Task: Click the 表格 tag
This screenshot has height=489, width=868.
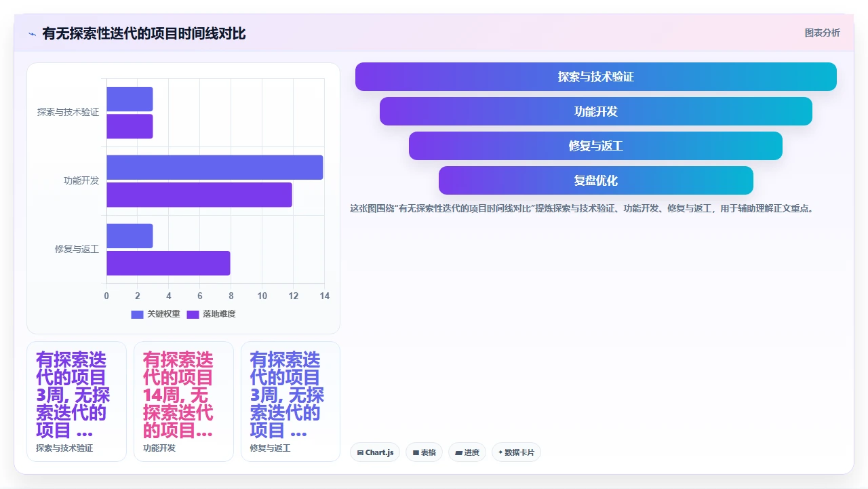Action: pyautogui.click(x=425, y=452)
